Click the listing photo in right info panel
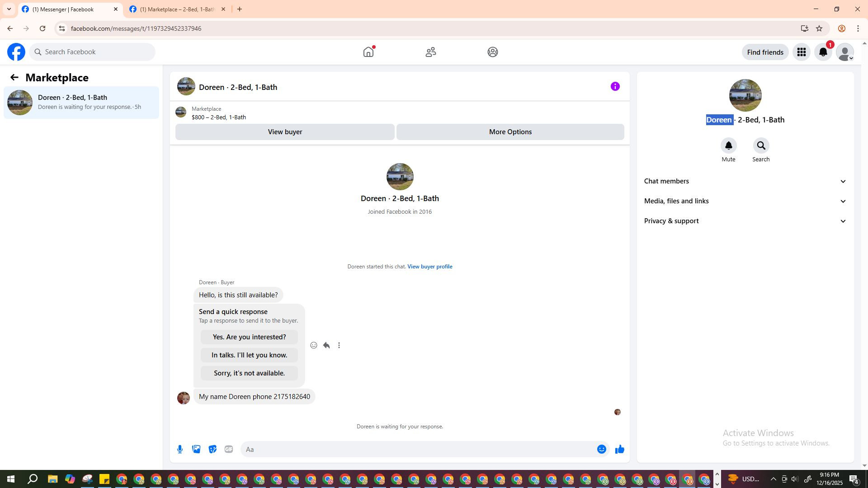Viewport: 868px width, 488px height. 745,95
